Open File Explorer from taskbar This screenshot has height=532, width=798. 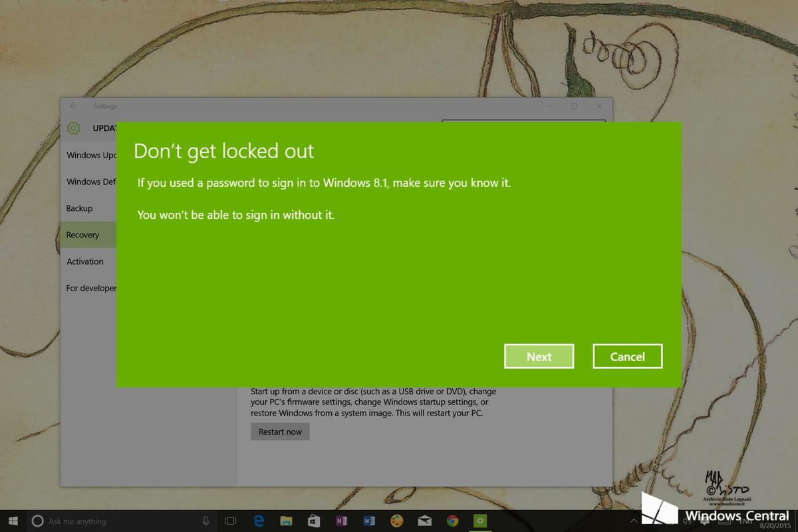click(x=287, y=521)
